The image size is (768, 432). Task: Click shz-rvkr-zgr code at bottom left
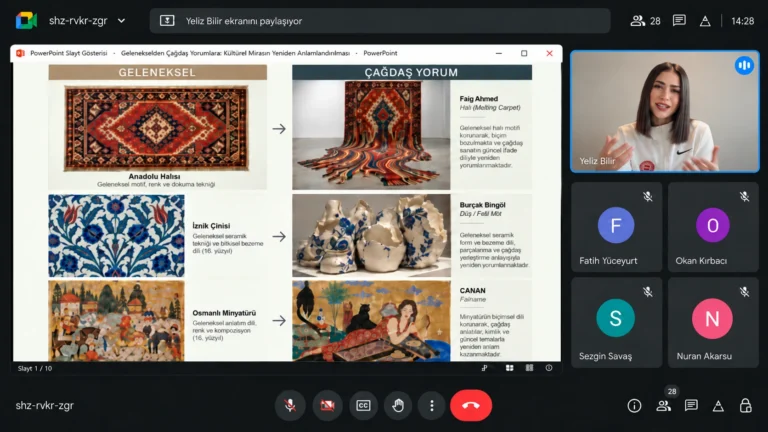point(45,406)
